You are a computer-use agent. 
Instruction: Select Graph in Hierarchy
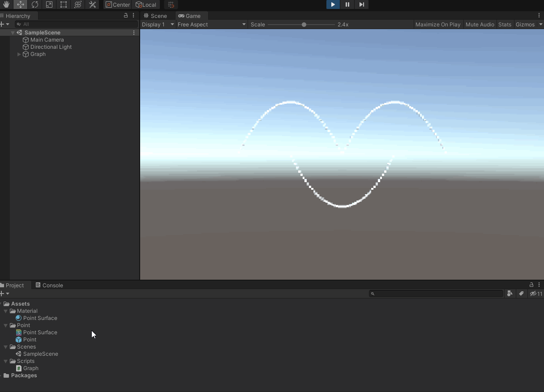pyautogui.click(x=38, y=54)
